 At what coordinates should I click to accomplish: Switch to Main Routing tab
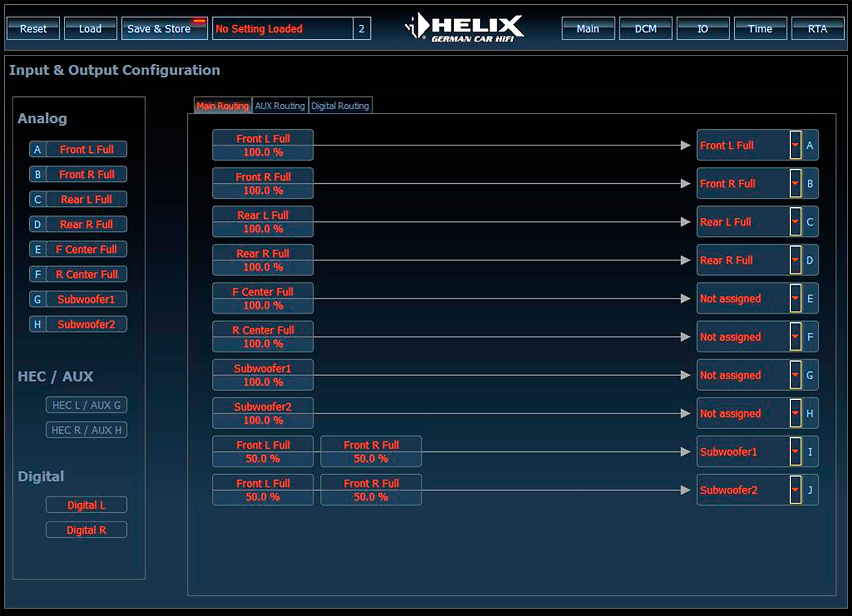[222, 105]
